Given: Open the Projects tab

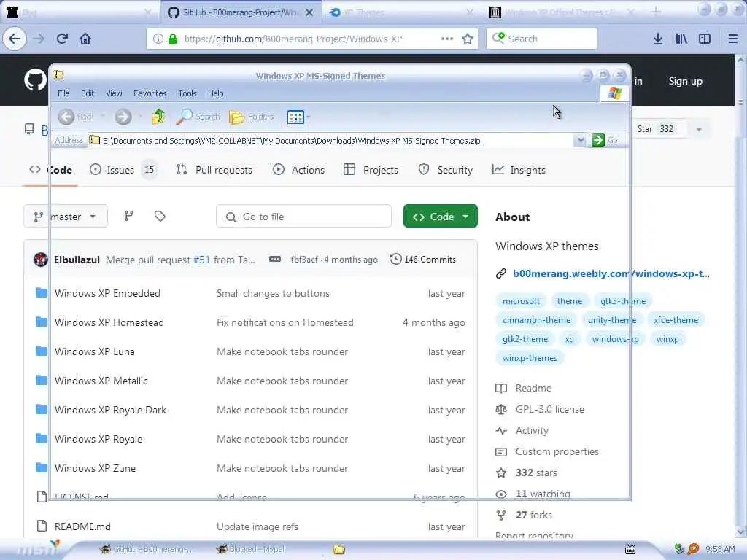Looking at the screenshot, I should click(371, 170).
